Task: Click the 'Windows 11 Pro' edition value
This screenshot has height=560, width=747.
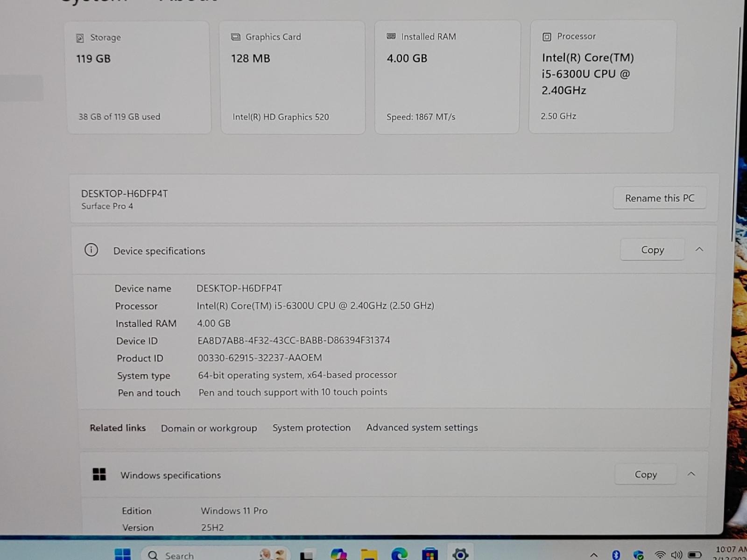Action: coord(234,511)
